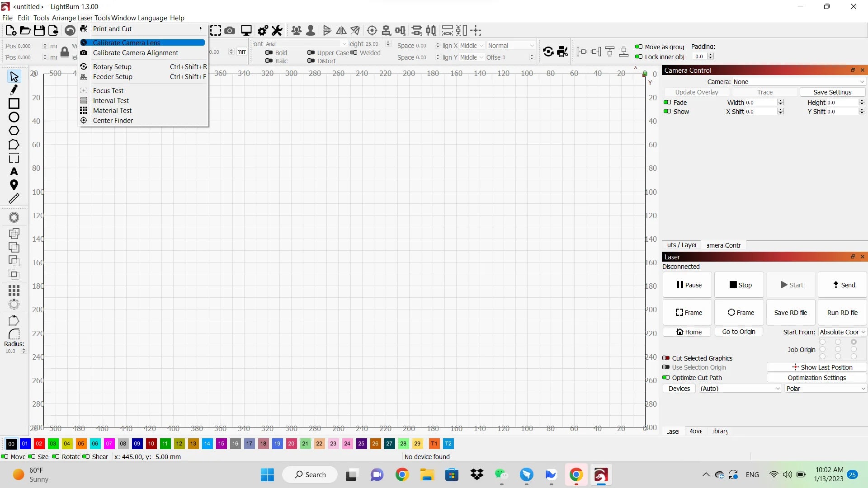This screenshot has width=868, height=488.
Task: Select the Ellipse drawing tool
Action: point(14,117)
